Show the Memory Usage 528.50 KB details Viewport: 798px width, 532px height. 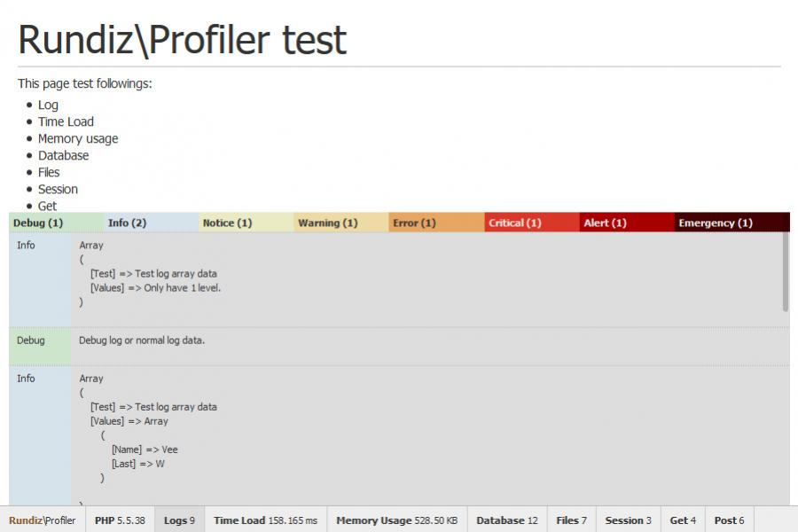pos(396,520)
